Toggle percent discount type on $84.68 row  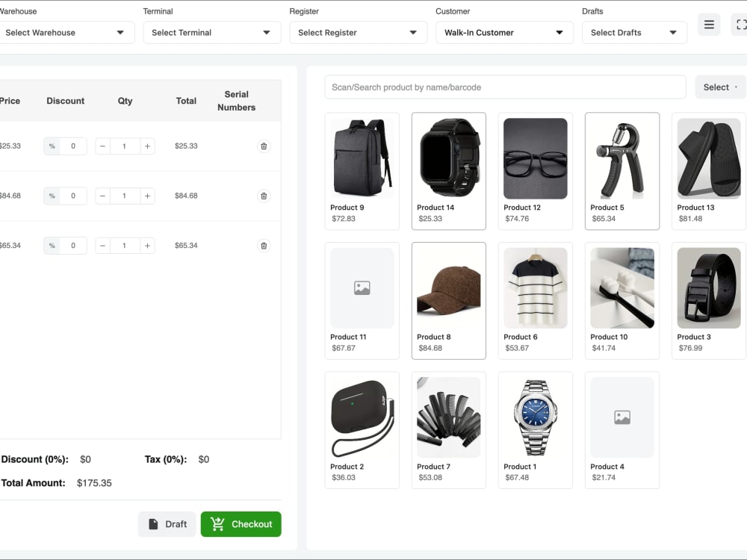point(52,196)
